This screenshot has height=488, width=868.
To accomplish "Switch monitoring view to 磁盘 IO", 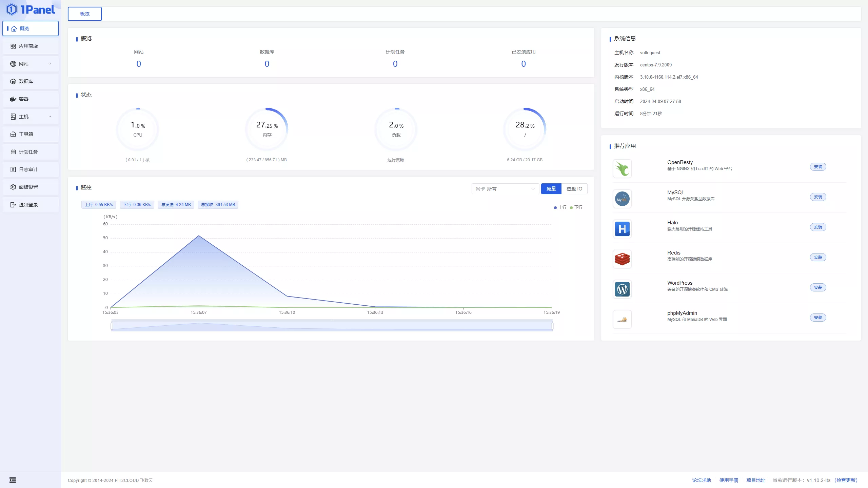I will click(x=575, y=189).
